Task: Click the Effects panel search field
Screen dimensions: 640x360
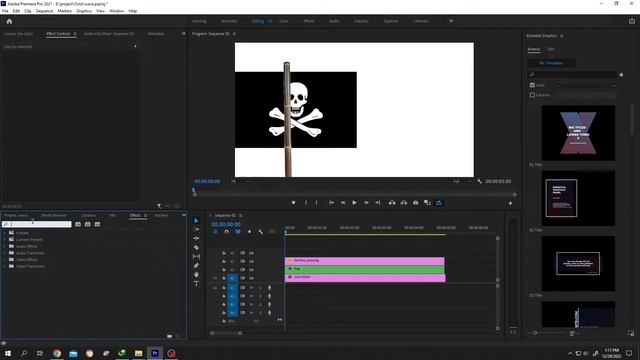Action: point(37,224)
